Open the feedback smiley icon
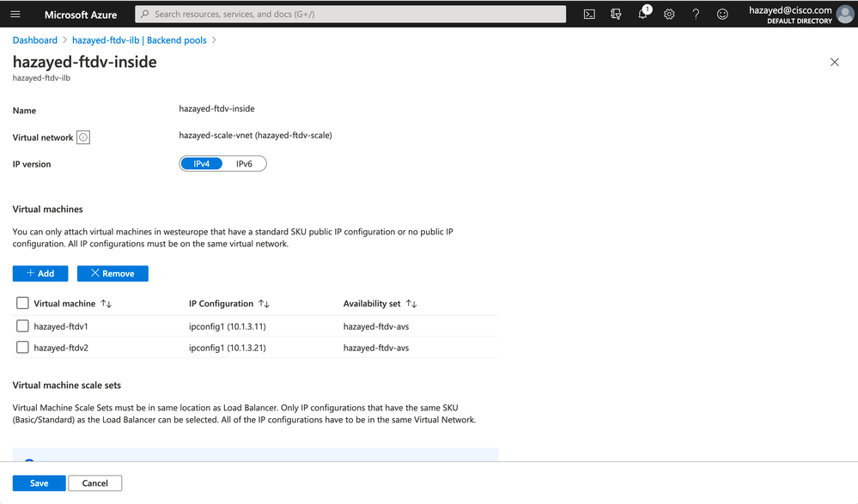 coord(722,15)
